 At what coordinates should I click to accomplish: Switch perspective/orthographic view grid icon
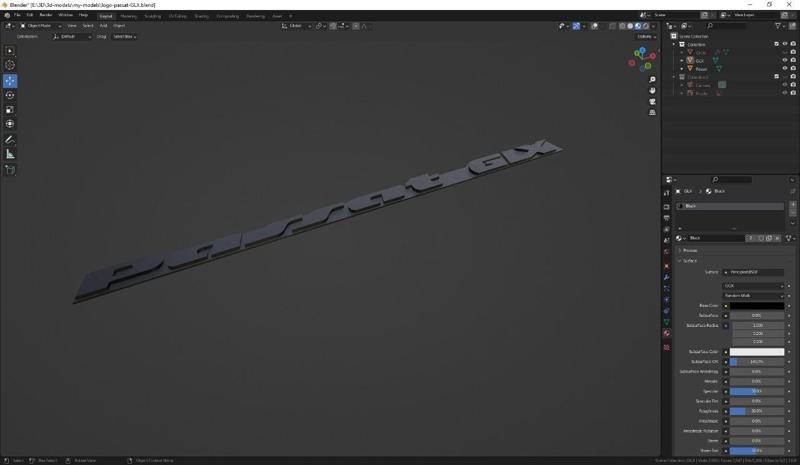(652, 112)
